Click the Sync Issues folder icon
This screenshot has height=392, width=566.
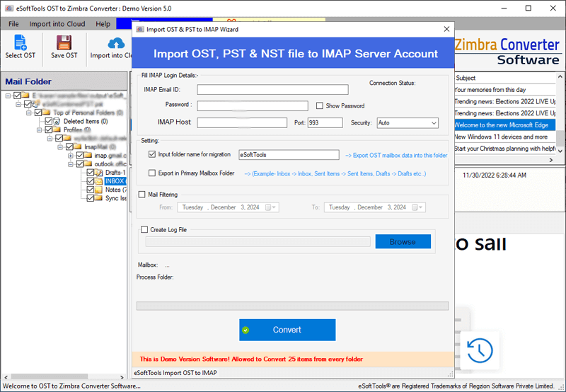pos(98,198)
